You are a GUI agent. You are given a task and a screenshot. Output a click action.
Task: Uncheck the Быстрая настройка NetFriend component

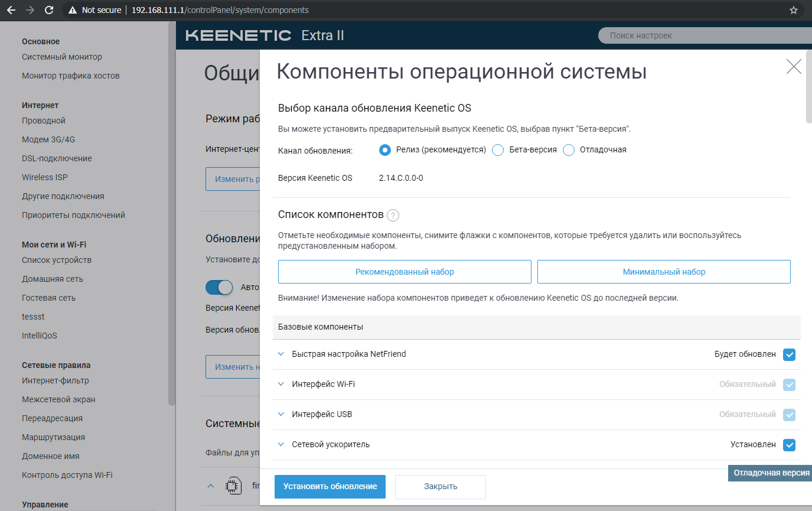pyautogui.click(x=789, y=354)
